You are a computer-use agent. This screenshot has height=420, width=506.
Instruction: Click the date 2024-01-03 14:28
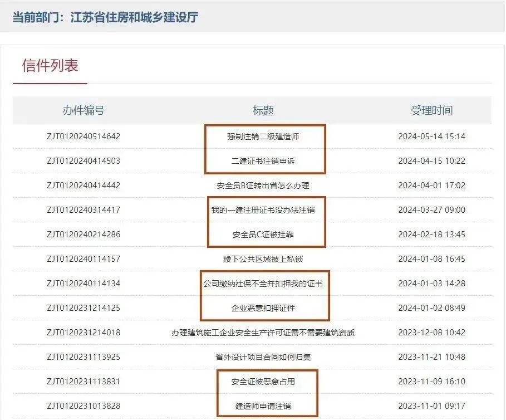[x=432, y=284]
